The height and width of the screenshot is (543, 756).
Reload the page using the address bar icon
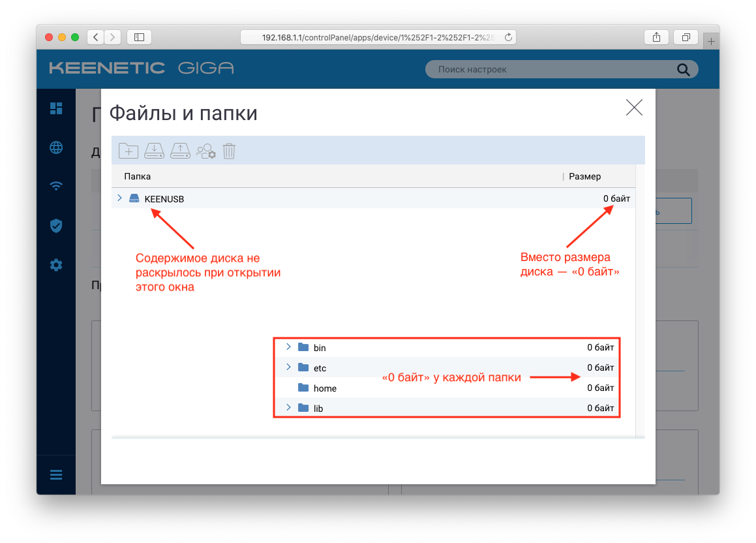coord(508,37)
